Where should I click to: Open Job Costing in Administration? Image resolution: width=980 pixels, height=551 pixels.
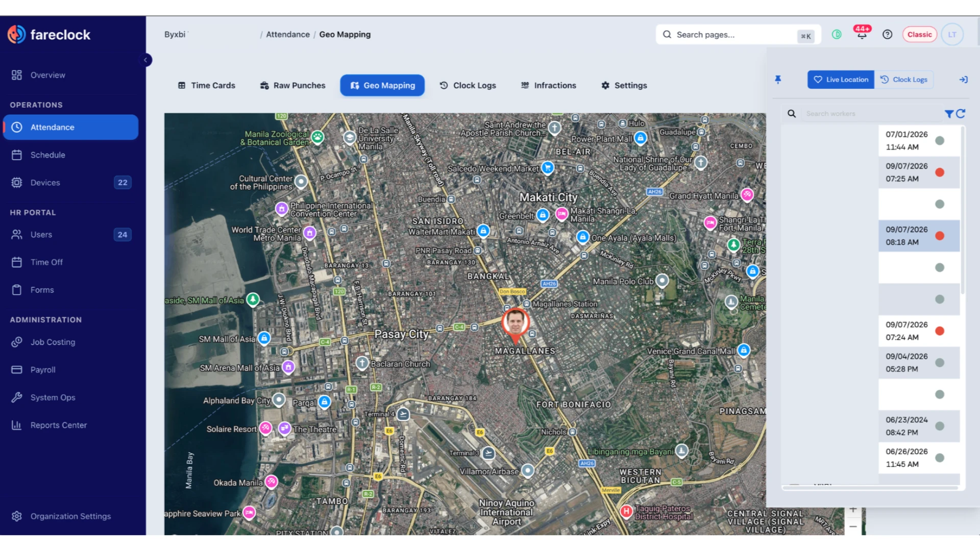(x=70, y=342)
